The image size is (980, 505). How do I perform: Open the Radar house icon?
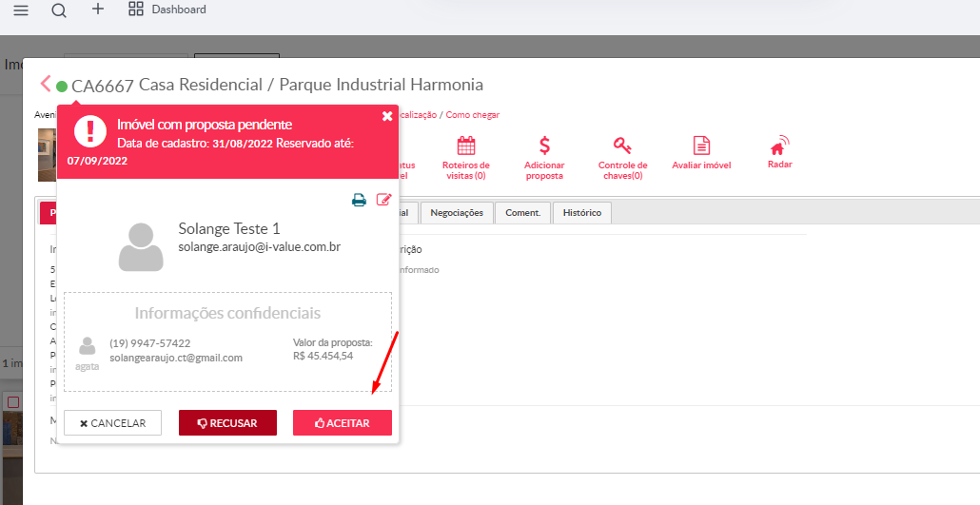pos(779,146)
